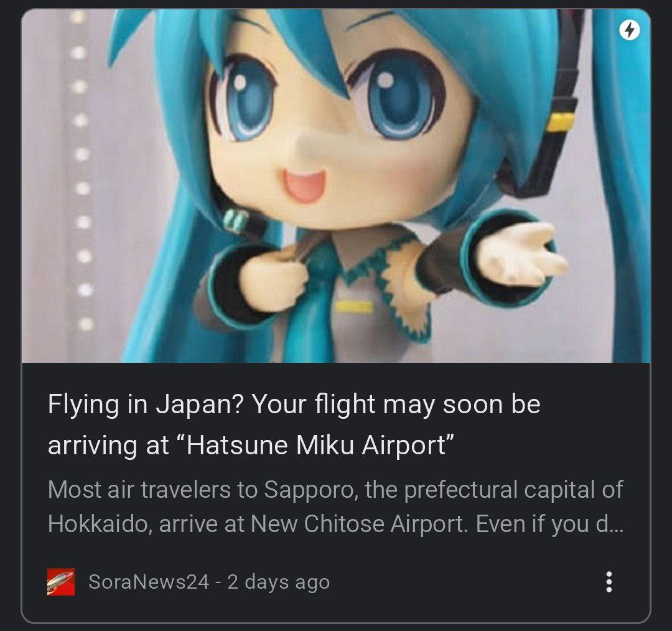672x631 pixels.
Task: Select the SoraNews24 source name
Action: [x=149, y=582]
